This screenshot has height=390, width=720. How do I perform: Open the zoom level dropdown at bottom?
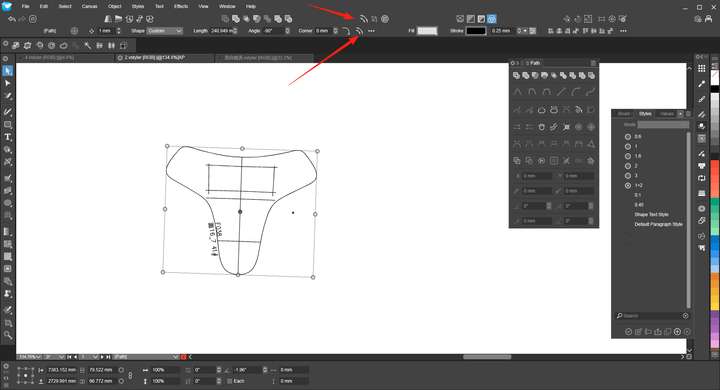pos(30,357)
